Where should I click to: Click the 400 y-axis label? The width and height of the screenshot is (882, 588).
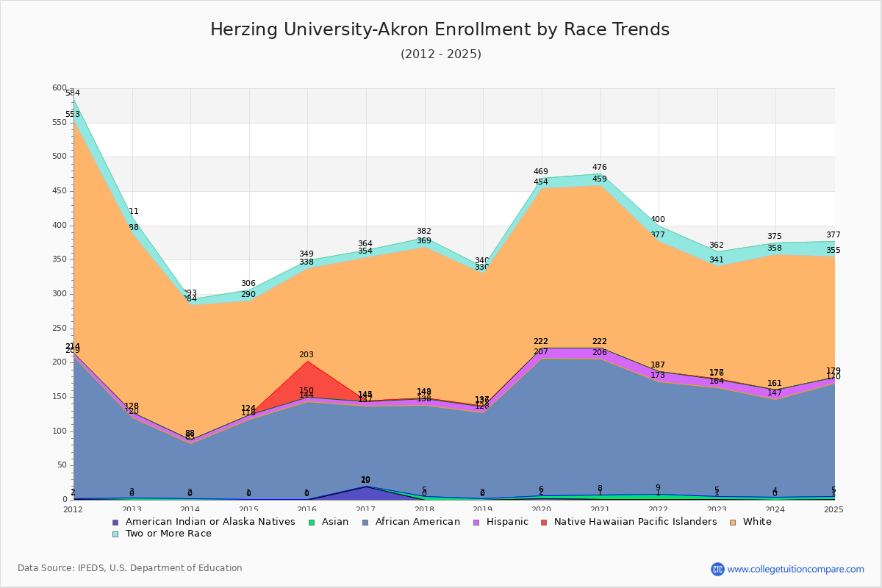pyautogui.click(x=59, y=226)
